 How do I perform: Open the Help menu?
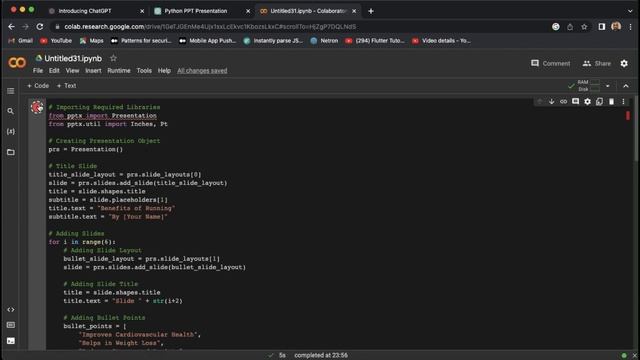pos(164,71)
